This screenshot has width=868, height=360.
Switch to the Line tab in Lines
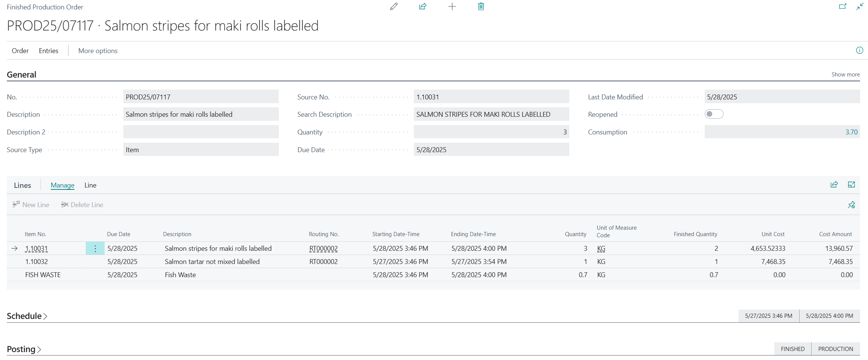[x=90, y=185]
